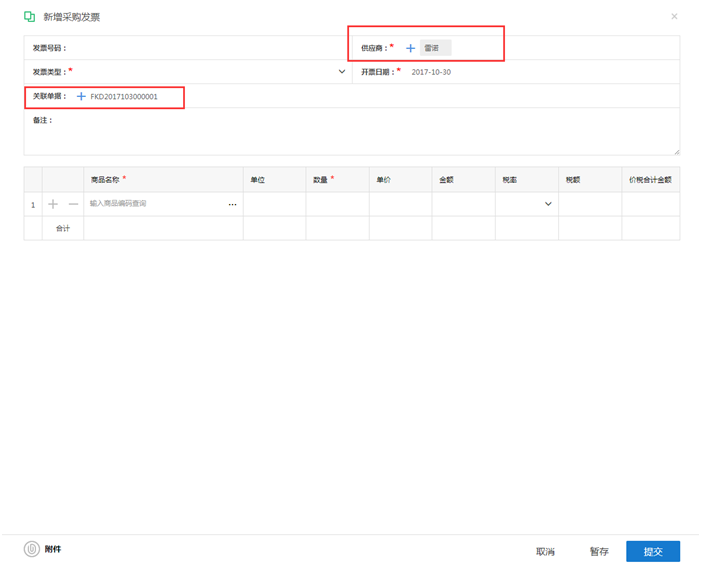Click the 备注 textarea resize handle
701x568 pixels.
pos(677,152)
